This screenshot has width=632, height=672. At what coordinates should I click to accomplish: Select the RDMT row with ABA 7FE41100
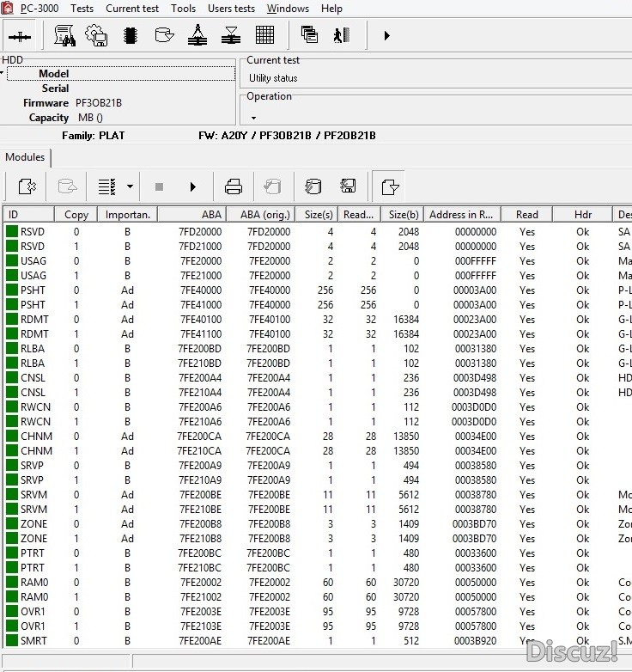click(x=317, y=334)
